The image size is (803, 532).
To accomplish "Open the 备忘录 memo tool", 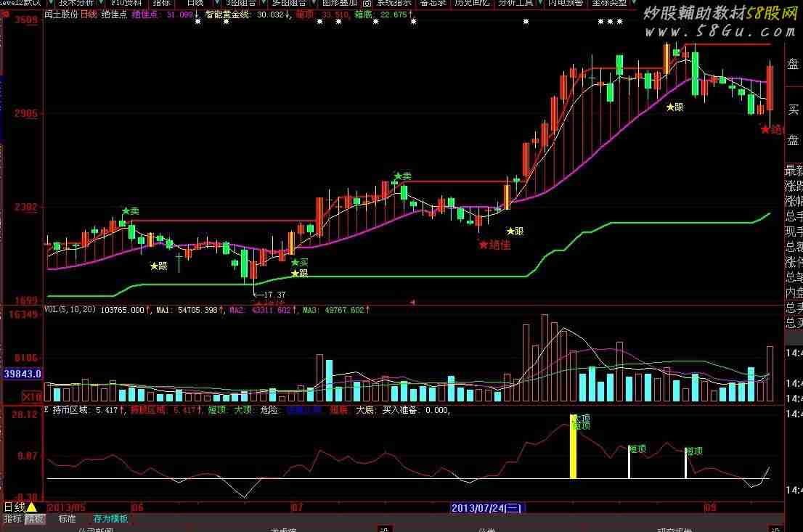I will click(433, 3).
